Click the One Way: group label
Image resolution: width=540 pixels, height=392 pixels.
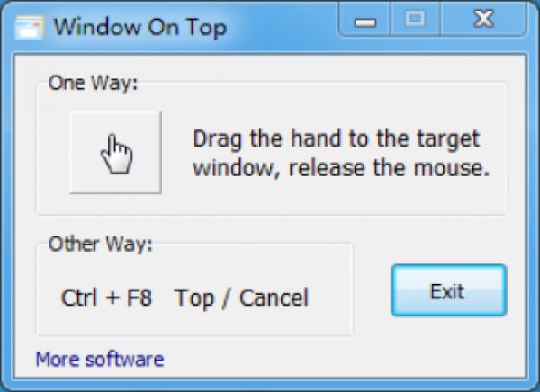93,83
